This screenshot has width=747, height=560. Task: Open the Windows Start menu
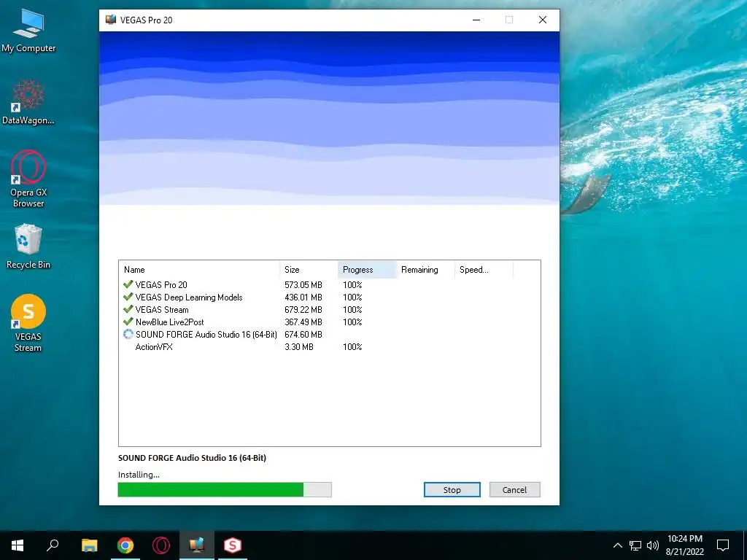click(x=18, y=545)
